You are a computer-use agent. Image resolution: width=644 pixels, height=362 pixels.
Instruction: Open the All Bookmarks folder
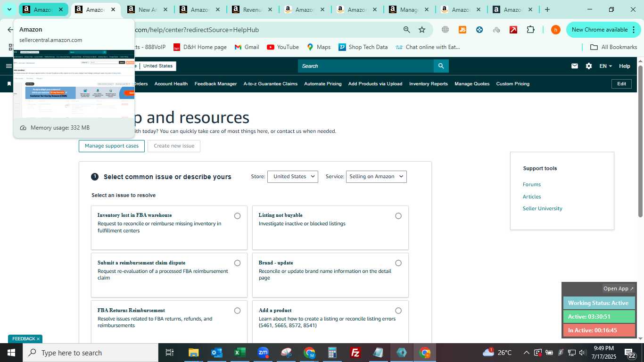pos(614,47)
